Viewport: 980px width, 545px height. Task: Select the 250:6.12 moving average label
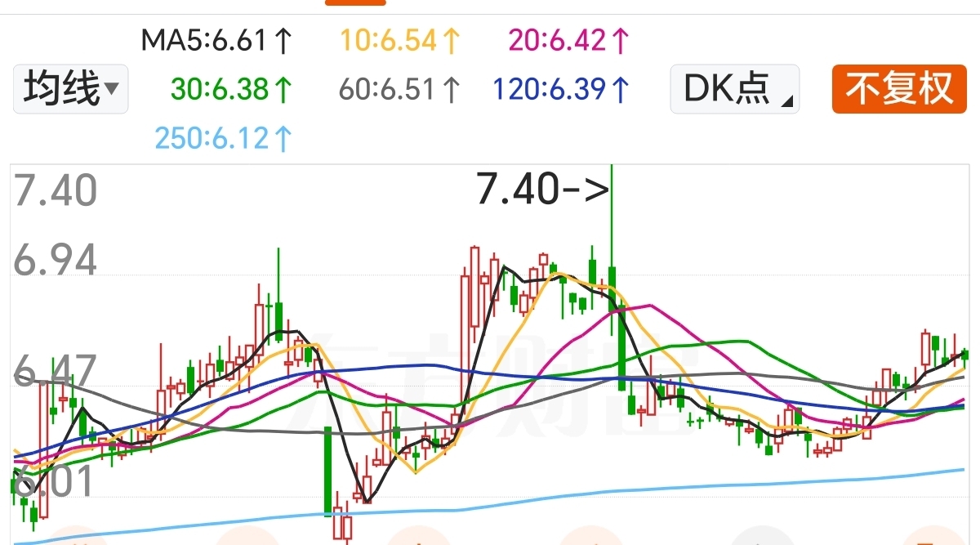tap(224, 138)
